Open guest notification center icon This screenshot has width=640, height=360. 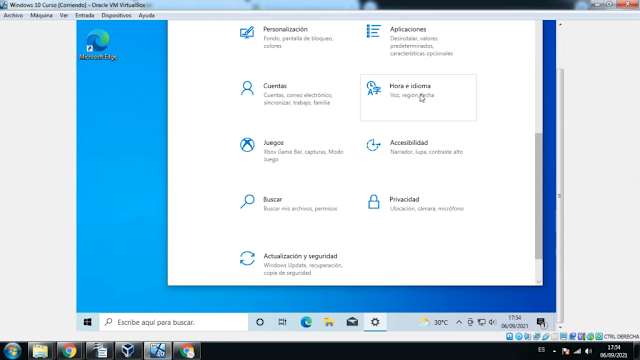[541, 322]
